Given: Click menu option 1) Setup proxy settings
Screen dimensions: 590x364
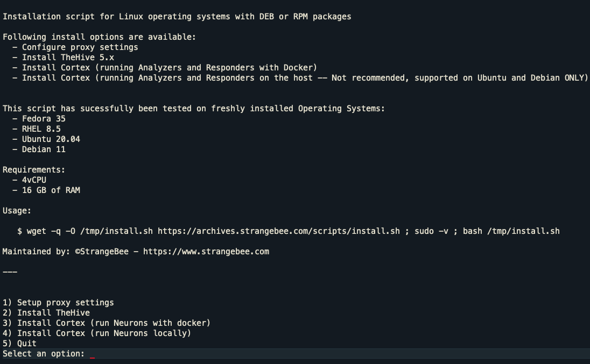Looking at the screenshot, I should [x=58, y=303].
